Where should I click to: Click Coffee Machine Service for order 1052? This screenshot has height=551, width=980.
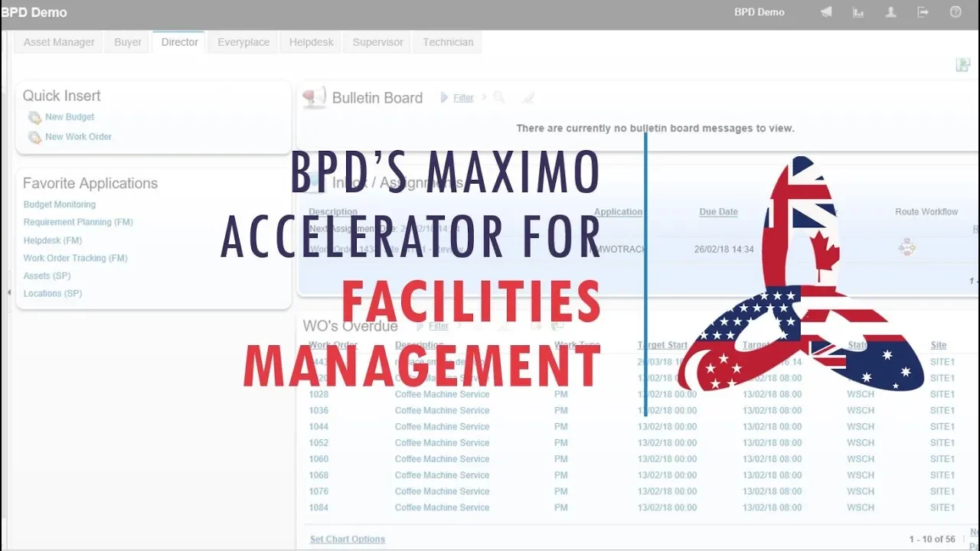(442, 442)
